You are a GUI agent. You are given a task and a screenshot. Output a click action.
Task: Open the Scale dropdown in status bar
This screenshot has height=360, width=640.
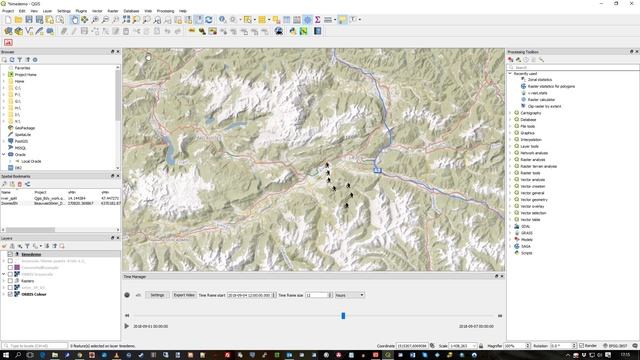[474, 346]
